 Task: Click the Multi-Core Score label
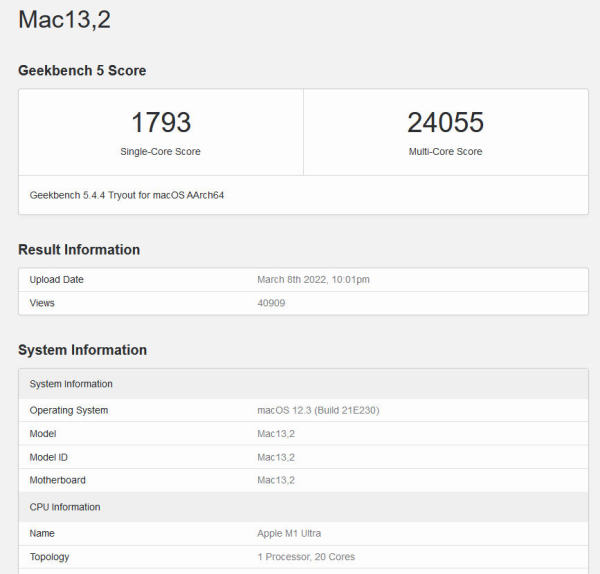(x=445, y=152)
